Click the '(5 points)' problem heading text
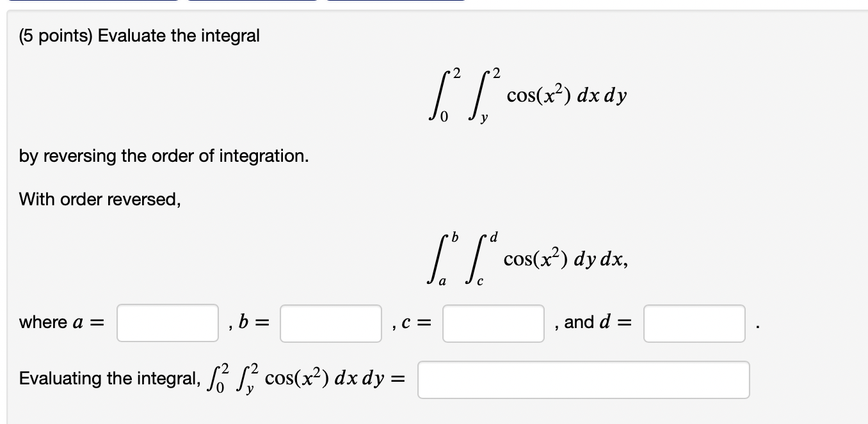 [x=138, y=36]
